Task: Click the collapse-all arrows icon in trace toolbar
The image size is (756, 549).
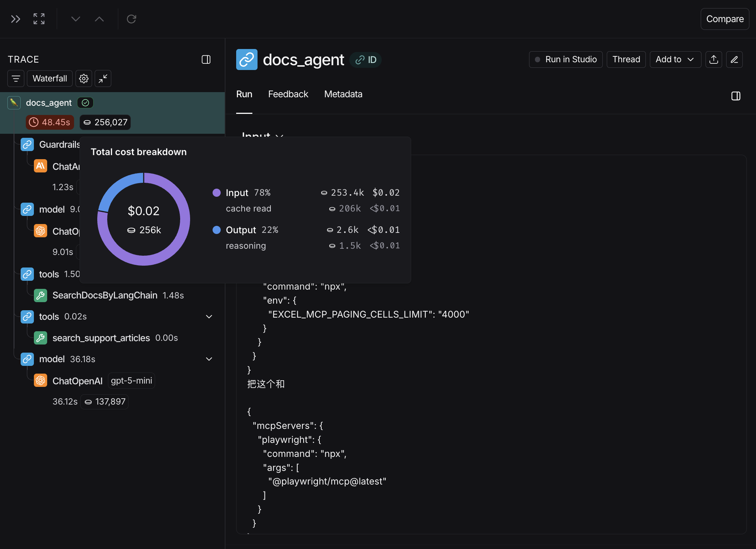Action: tap(103, 78)
